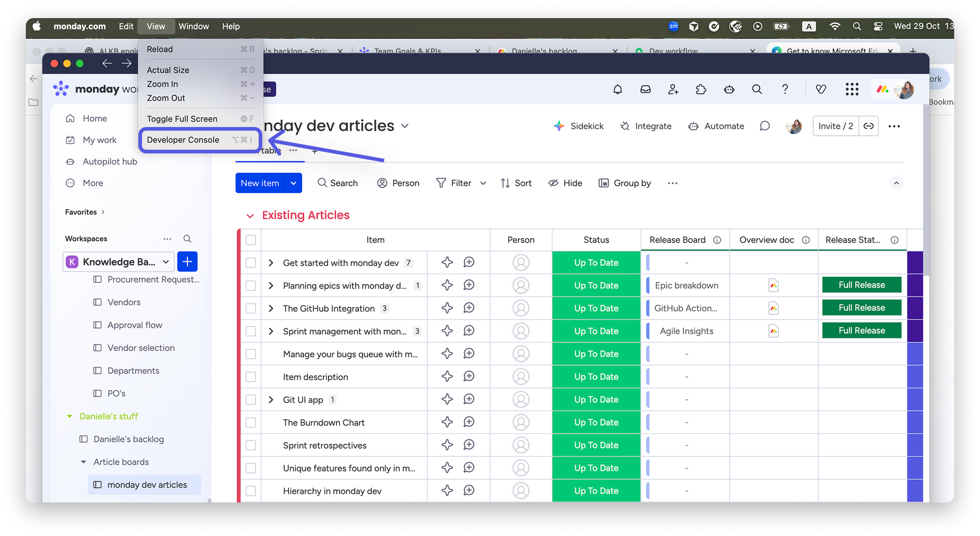Click Search in the board toolbar

pyautogui.click(x=338, y=183)
